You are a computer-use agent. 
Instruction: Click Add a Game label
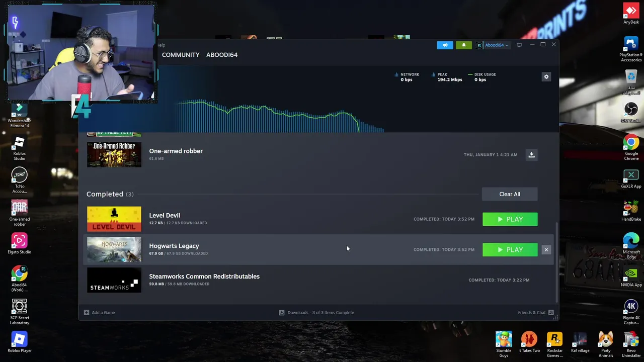103,313
